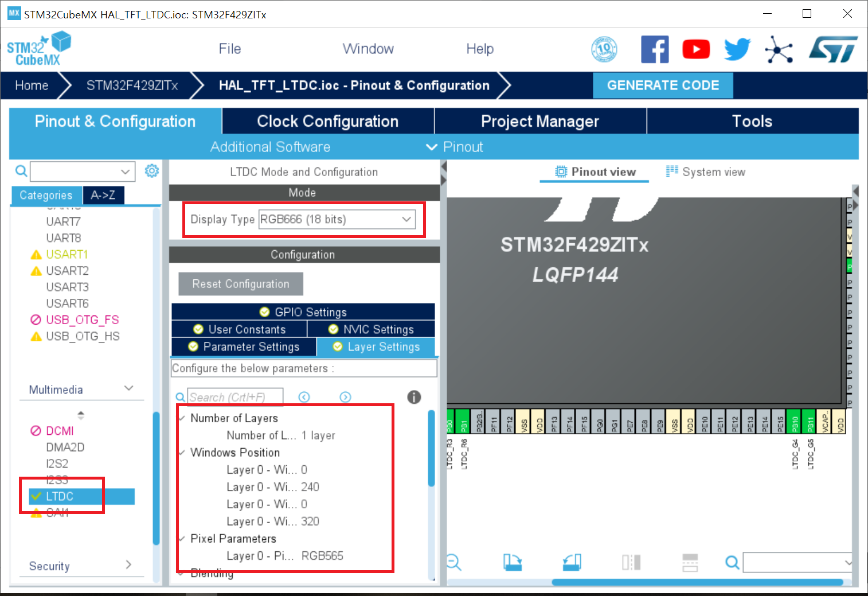
Task: Switch to System view
Action: coord(706,172)
